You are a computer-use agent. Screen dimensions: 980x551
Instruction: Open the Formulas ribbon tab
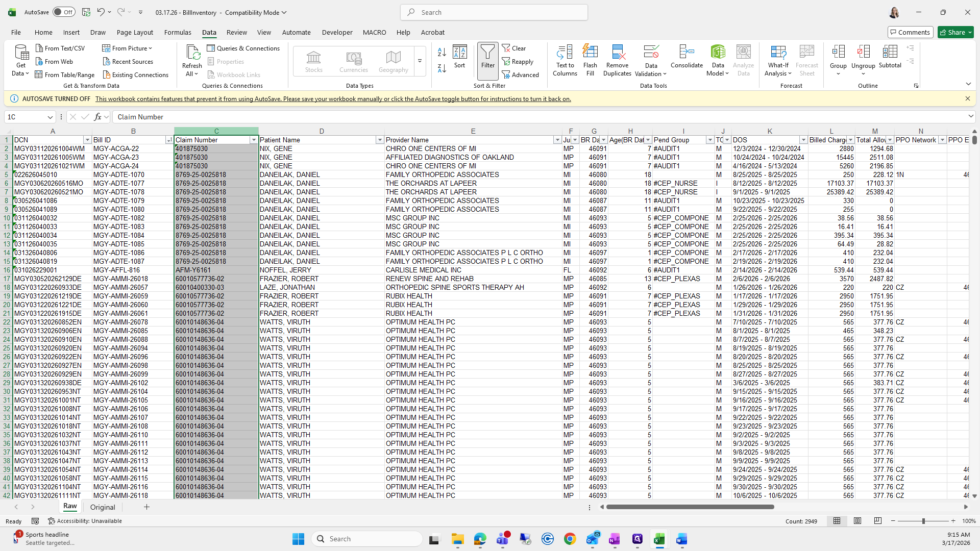tap(178, 32)
